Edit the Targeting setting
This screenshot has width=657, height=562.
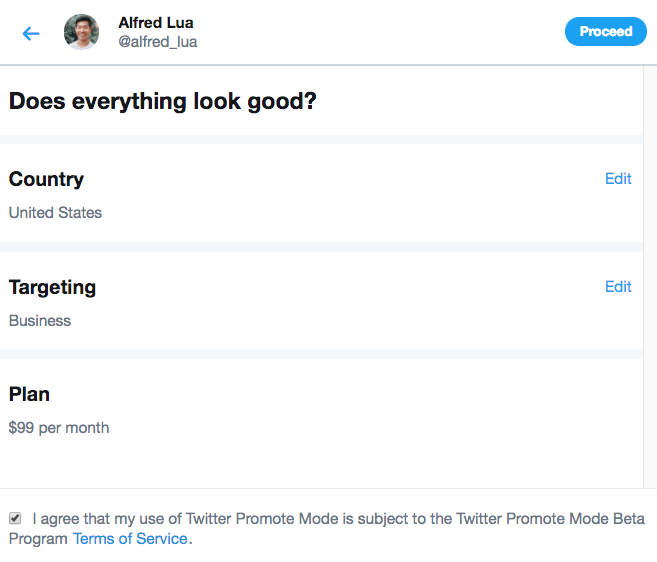(x=618, y=286)
